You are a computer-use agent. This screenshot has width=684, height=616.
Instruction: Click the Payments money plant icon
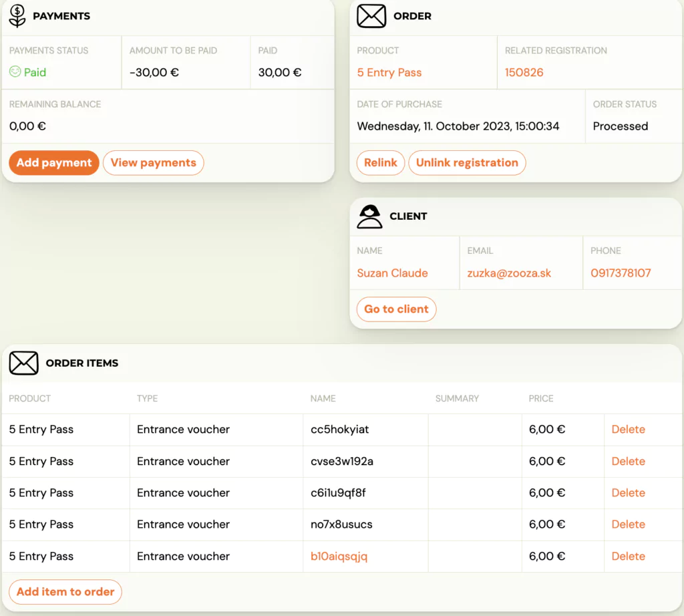pyautogui.click(x=17, y=15)
